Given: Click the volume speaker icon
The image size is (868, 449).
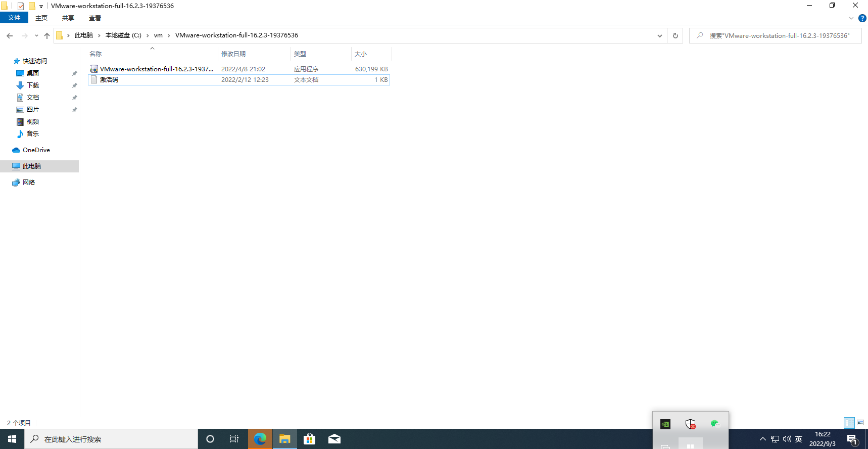Looking at the screenshot, I should tap(787, 439).
